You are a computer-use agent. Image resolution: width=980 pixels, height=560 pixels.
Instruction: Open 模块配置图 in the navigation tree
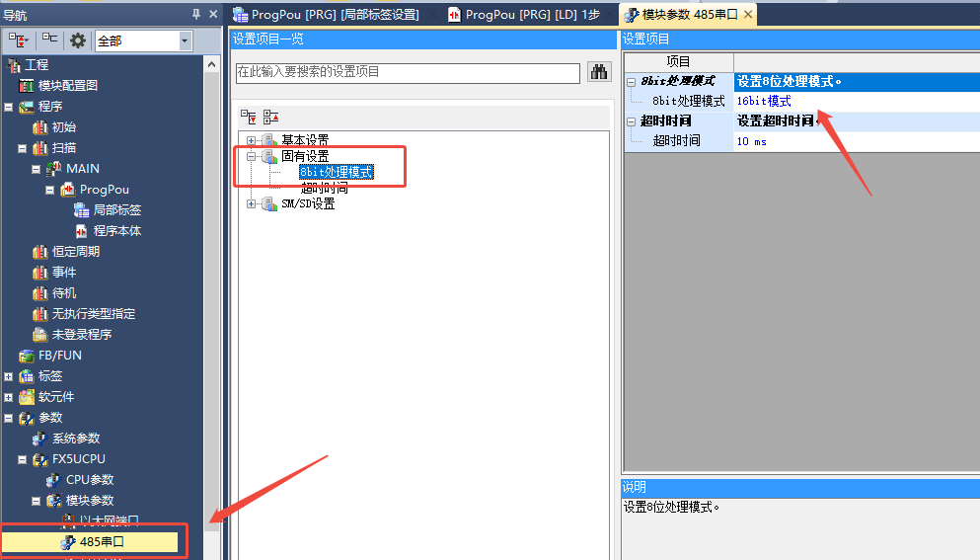click(x=67, y=85)
